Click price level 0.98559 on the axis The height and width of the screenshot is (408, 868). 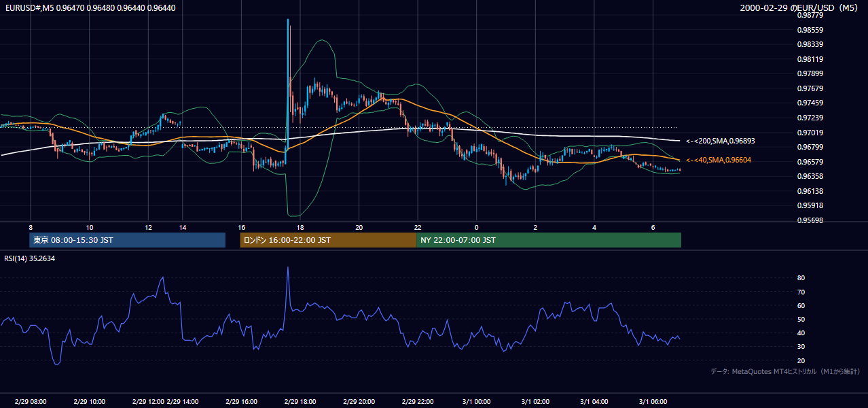tap(810, 30)
